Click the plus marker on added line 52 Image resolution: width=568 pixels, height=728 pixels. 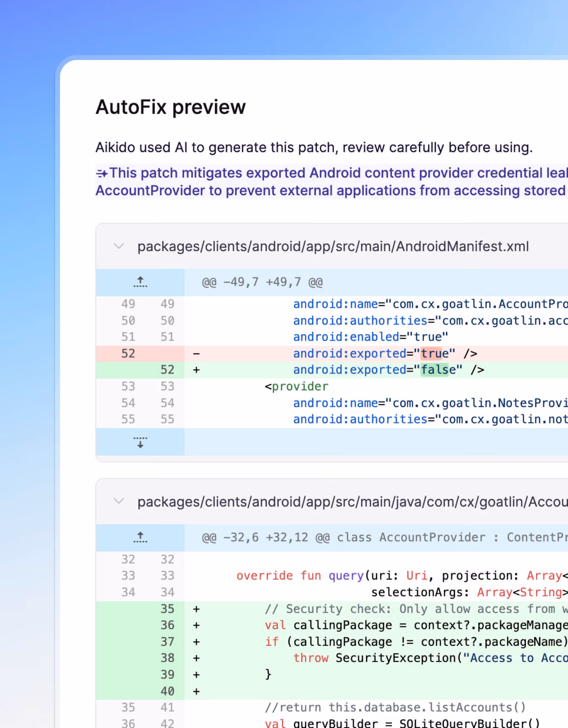196,370
